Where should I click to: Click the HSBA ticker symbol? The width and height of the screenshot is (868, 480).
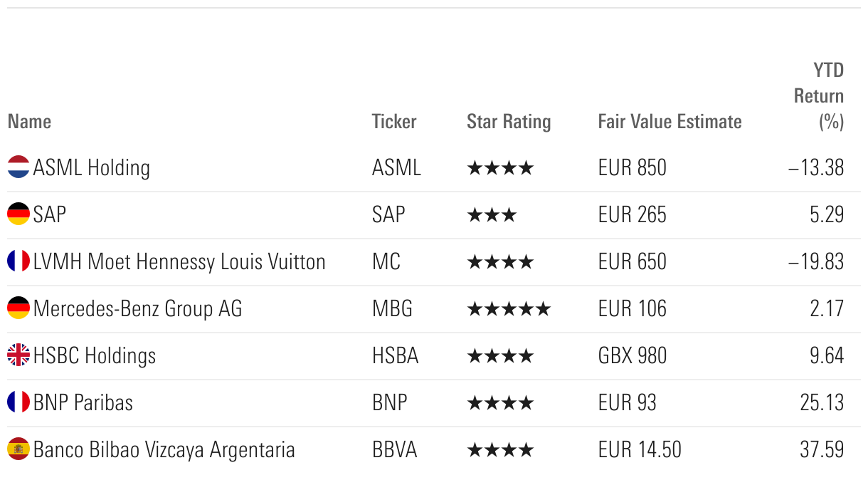(395, 356)
